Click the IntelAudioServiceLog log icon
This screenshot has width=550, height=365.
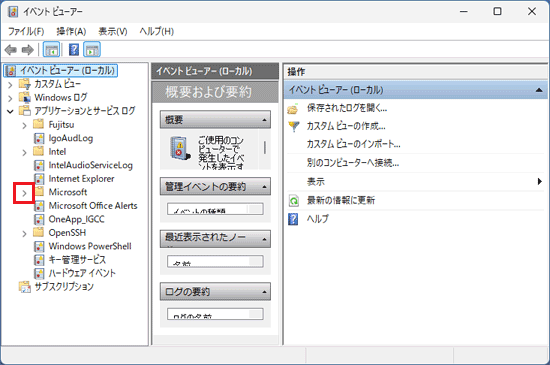pos(39,165)
